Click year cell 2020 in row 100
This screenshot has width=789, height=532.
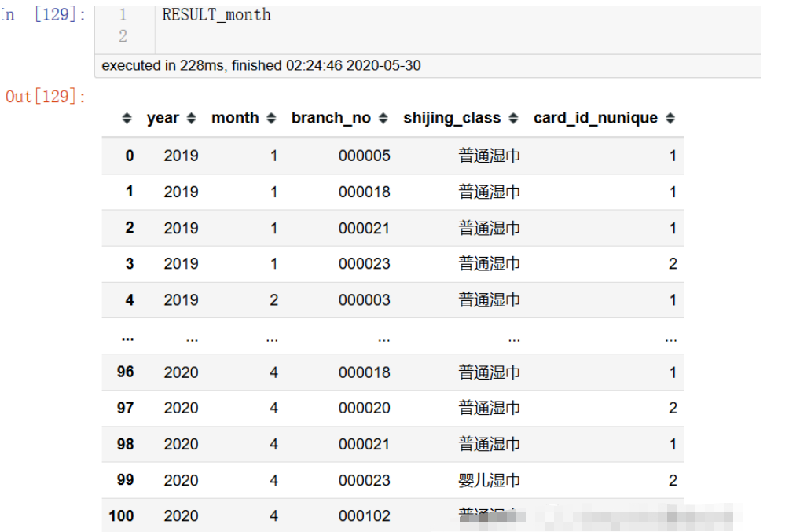(x=182, y=516)
